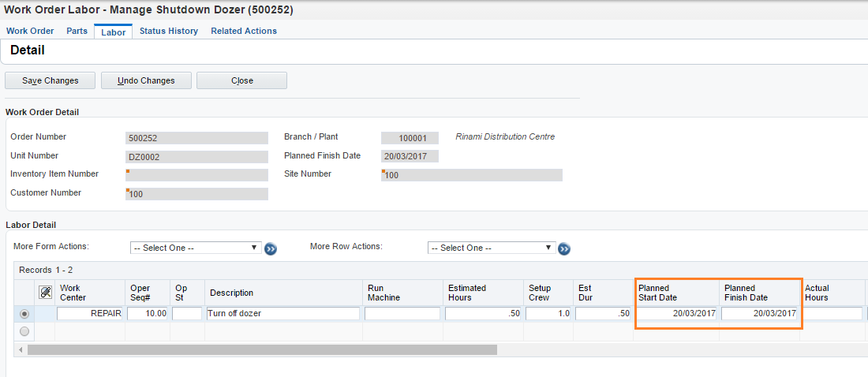Click the Work Center field containing REPAIR
Screen dimensions: 868x377
tap(90, 314)
